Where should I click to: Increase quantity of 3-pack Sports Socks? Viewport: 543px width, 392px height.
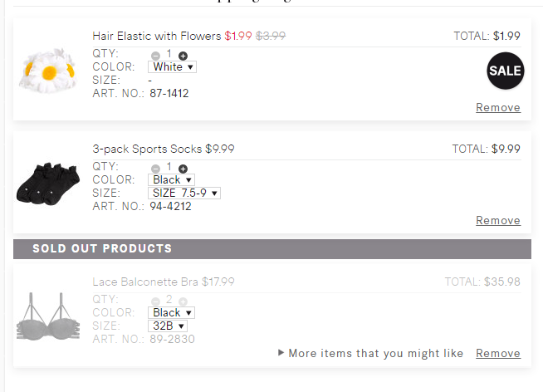click(x=183, y=169)
